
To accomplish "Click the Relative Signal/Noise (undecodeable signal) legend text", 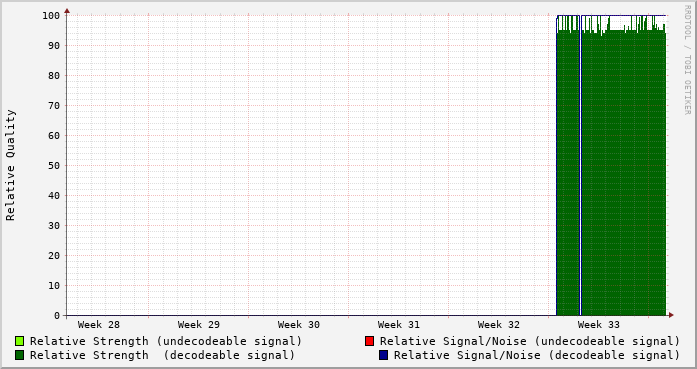I will pyautogui.click(x=530, y=341).
